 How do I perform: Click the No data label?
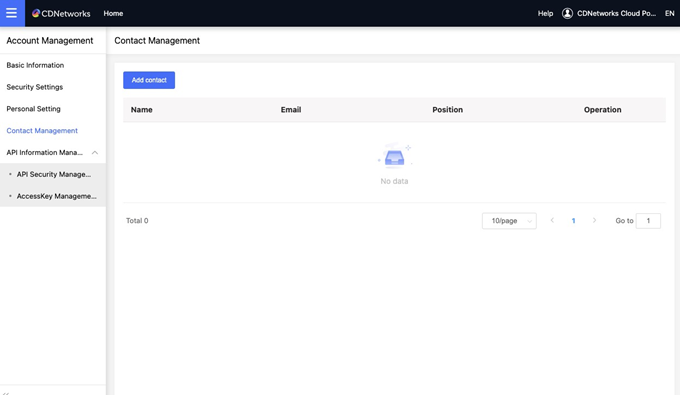[394, 181]
